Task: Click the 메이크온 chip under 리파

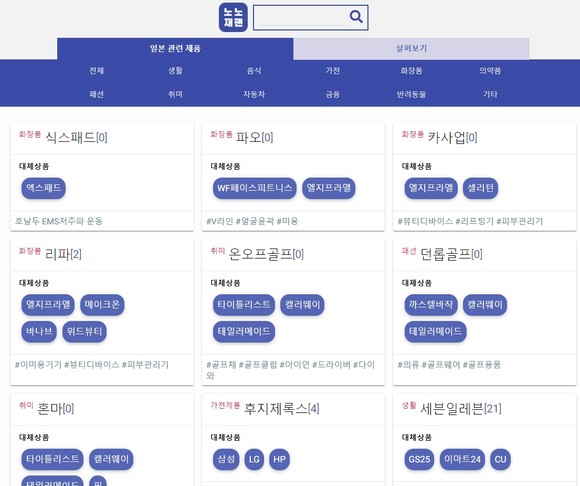Action: pyautogui.click(x=102, y=305)
